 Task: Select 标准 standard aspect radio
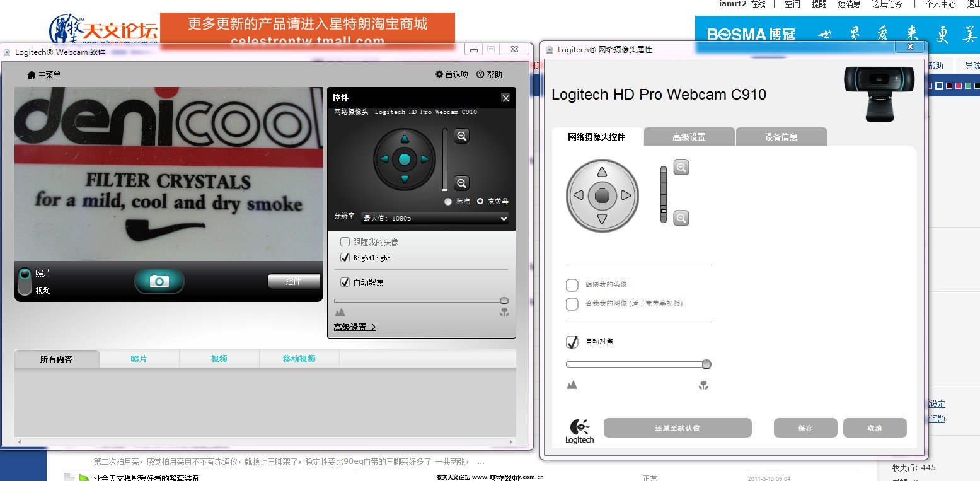tap(448, 202)
